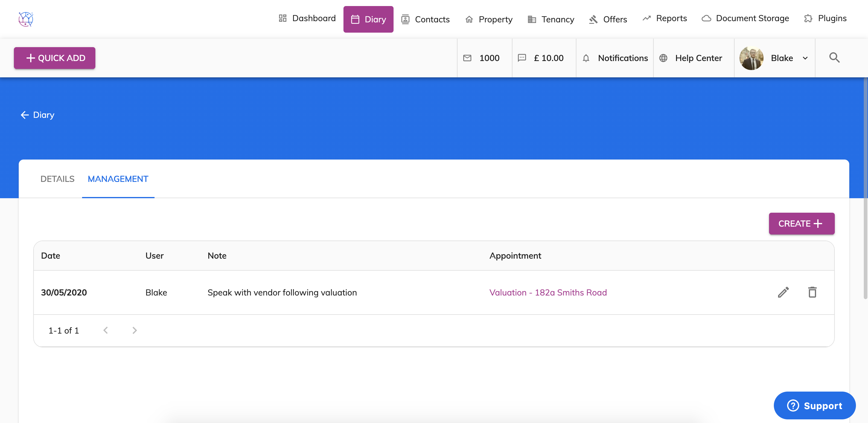Expand the Blake user dropdown chevron
Screen dimensions: 868x423
[805, 58]
